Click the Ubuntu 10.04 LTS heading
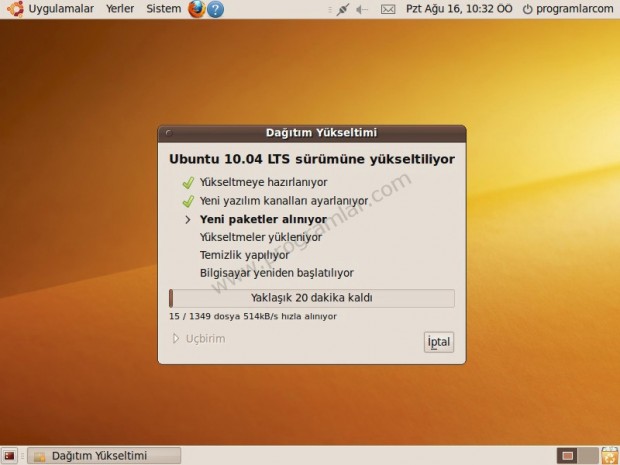 click(312, 159)
